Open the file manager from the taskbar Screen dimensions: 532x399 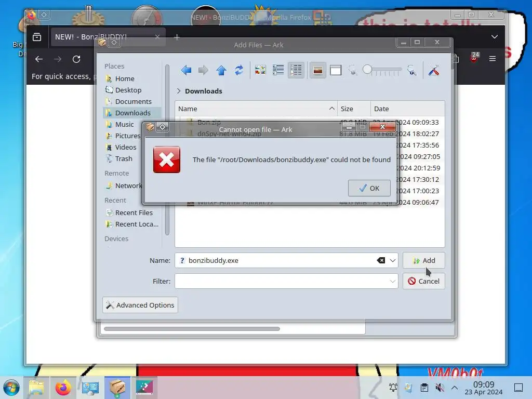click(36, 388)
